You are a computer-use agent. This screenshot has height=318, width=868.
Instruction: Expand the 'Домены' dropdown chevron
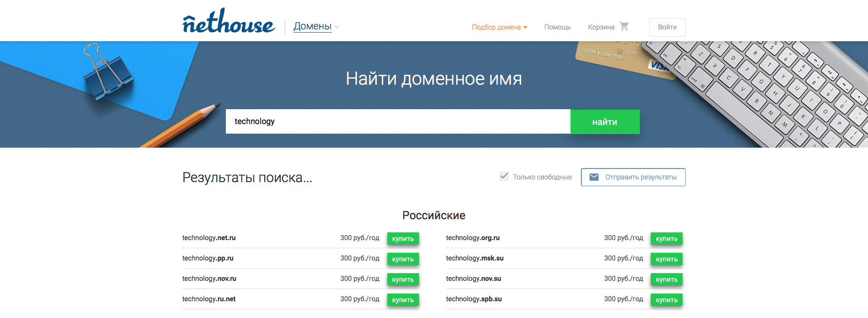click(x=336, y=27)
